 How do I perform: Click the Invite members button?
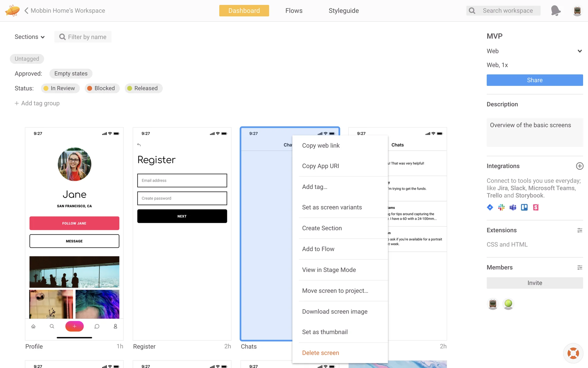534,283
